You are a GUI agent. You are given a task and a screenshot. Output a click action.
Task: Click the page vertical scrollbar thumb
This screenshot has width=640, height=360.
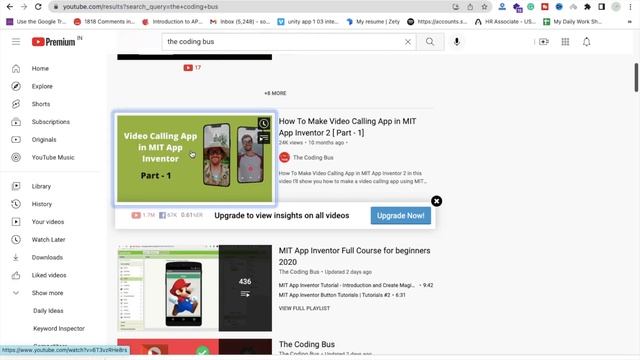tap(636, 77)
